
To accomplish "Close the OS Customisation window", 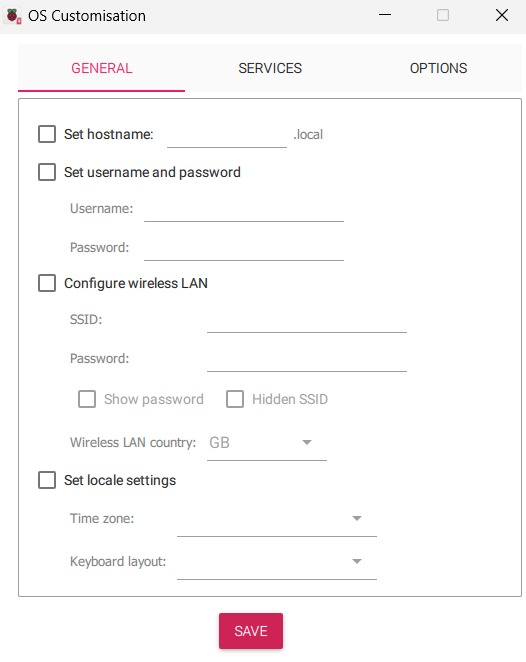I will coord(502,15).
